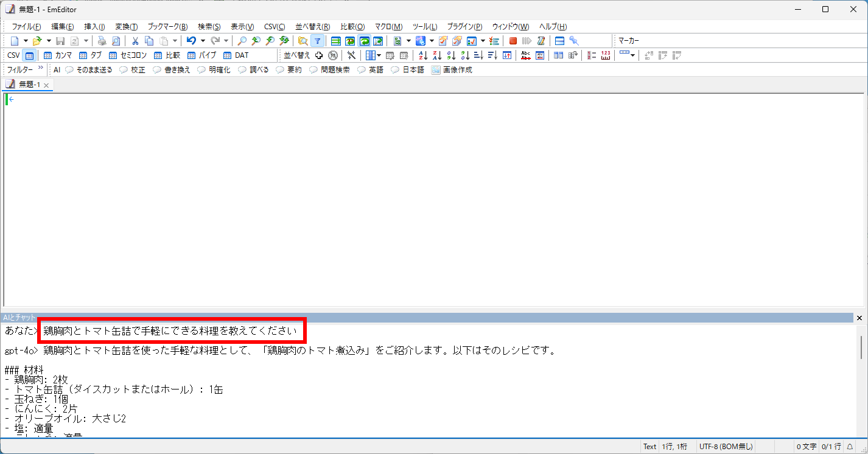Image resolution: width=868 pixels, height=454 pixels.
Task: Toggle DAT separated mode
Action: coord(236,55)
